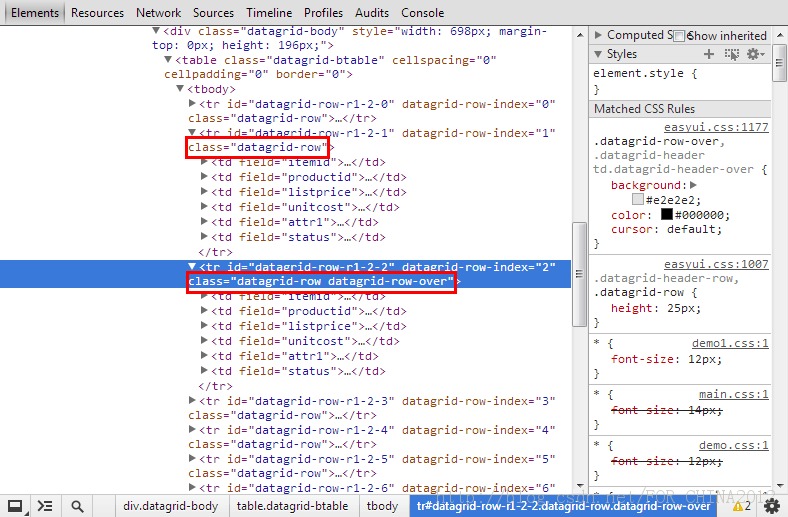This screenshot has height=517, width=788.
Task: Go to the Sources tab
Action: [x=214, y=13]
